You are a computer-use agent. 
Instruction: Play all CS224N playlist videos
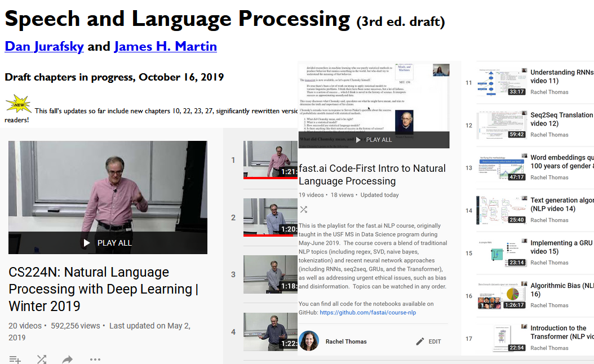click(108, 243)
